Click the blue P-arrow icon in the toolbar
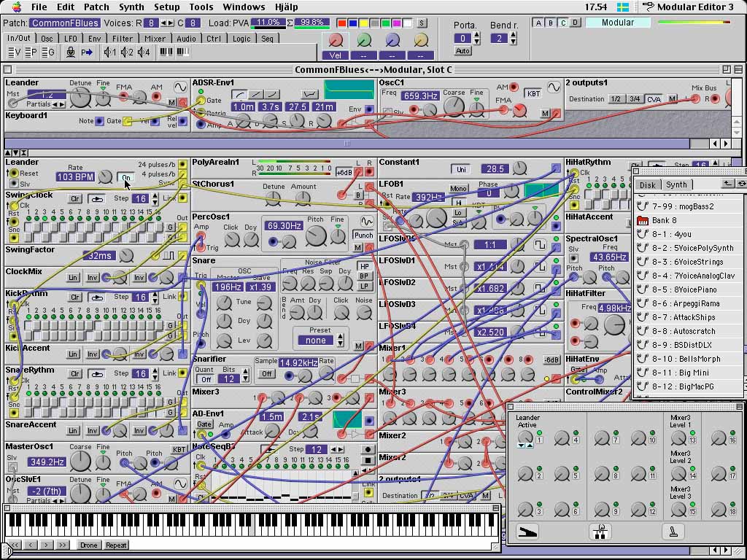Screen dimensions: 747x560 (x=87, y=52)
